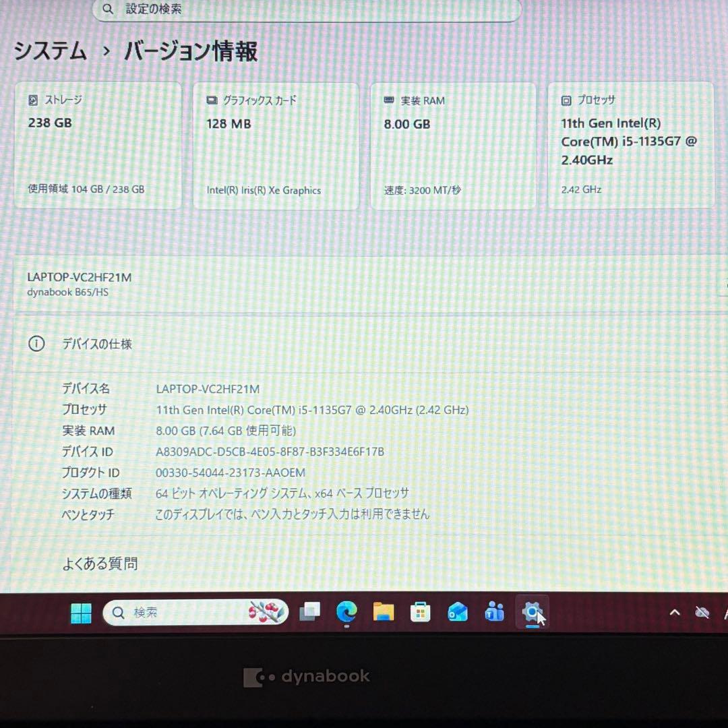Launch Microsoft Teams from the taskbar
This screenshot has height=728, width=728.
pos(494,612)
